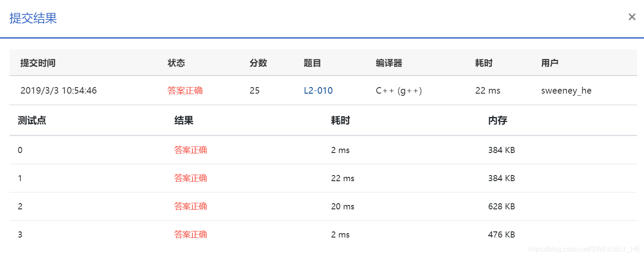644x257 pixels.
Task: Select the 测试点 column header
Action: (x=32, y=120)
